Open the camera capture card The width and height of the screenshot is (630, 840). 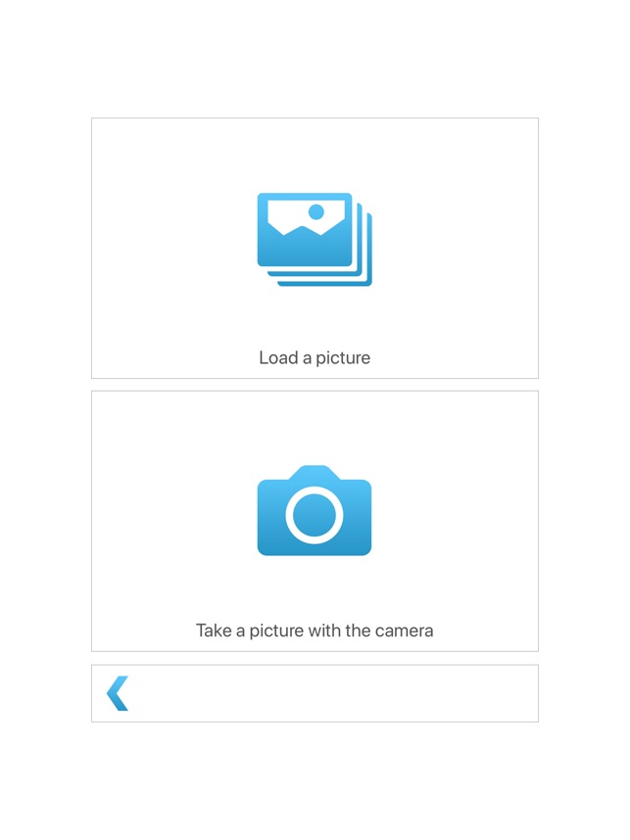[315, 521]
